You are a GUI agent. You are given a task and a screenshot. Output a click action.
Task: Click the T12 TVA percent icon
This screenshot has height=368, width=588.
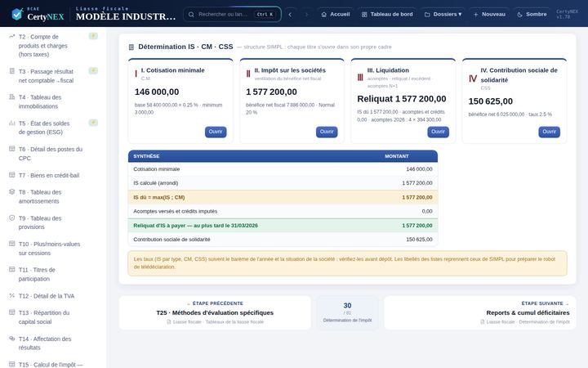click(12, 295)
